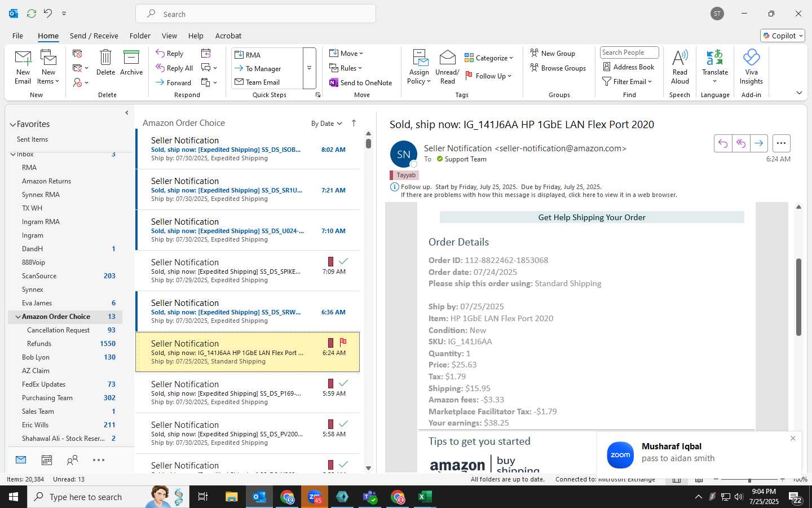Image resolution: width=812 pixels, height=508 pixels.
Task: Open the Filter Email dropdown
Action: [627, 81]
